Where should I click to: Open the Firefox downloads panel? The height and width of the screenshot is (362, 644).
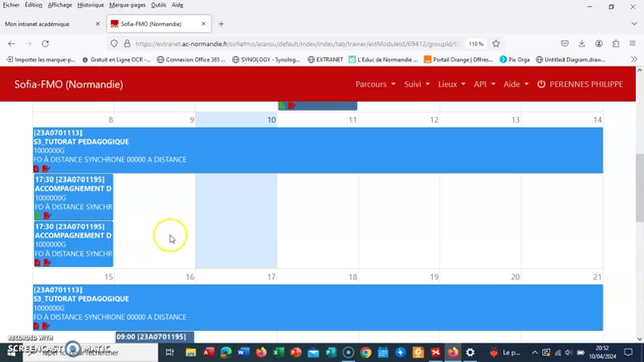pyautogui.click(x=582, y=44)
